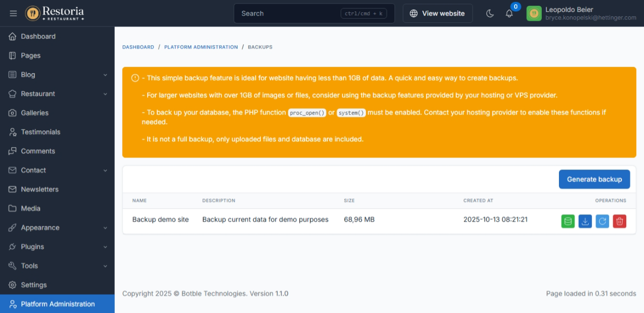Expand the Plugins sidebar section
Image resolution: width=644 pixels, height=313 pixels.
click(x=105, y=247)
